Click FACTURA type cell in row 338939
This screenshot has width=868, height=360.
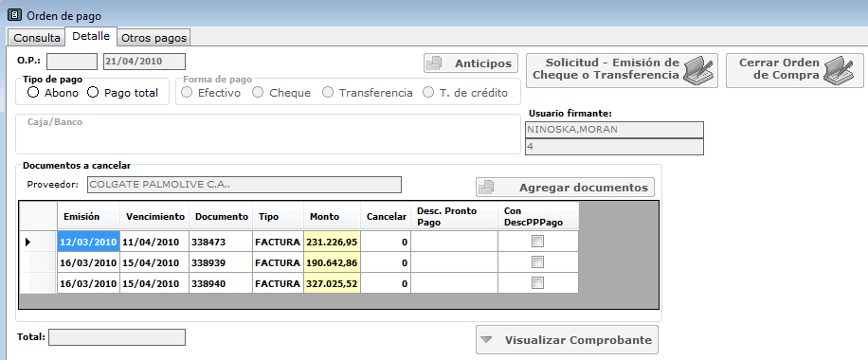279,262
